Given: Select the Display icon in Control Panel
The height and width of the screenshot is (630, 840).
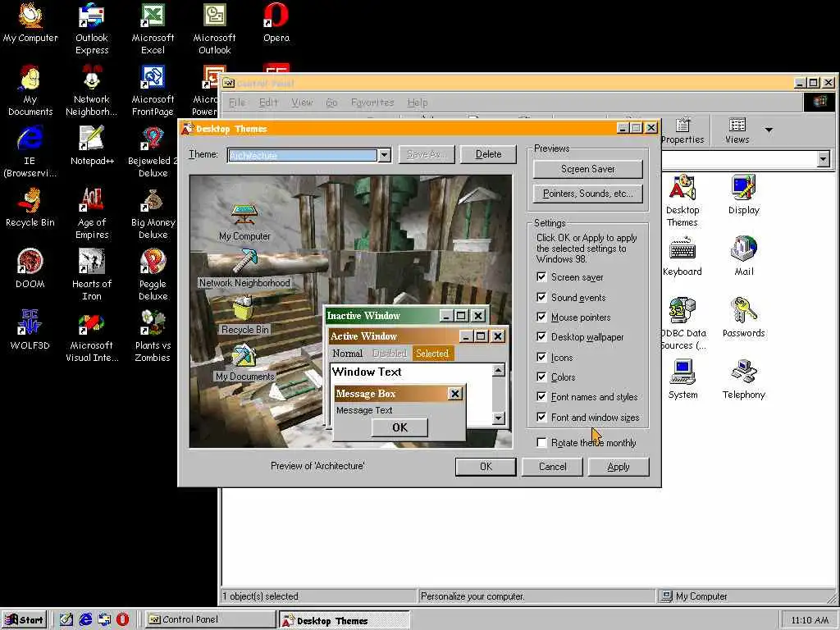Looking at the screenshot, I should (743, 195).
